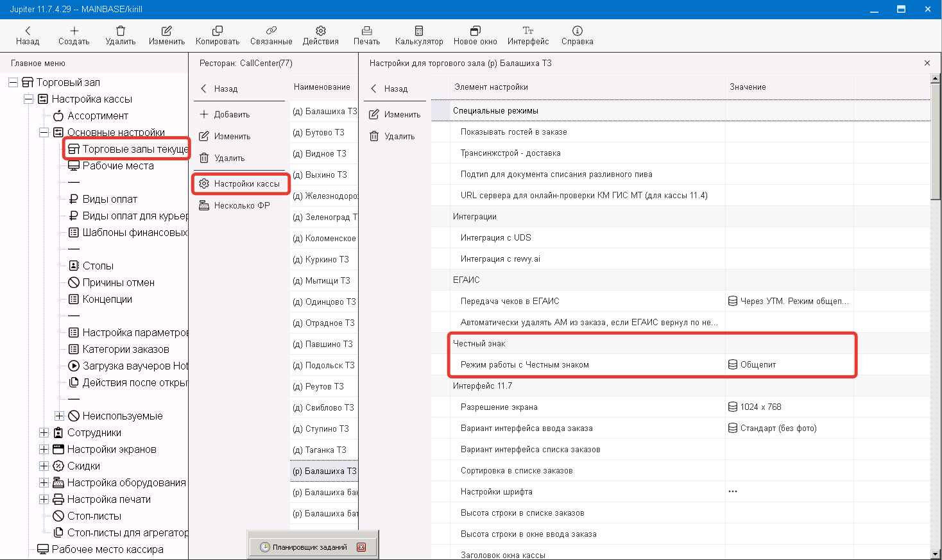Select (д) Бутово Т3 in list
Viewport: 942px width, 560px height.
click(x=324, y=132)
